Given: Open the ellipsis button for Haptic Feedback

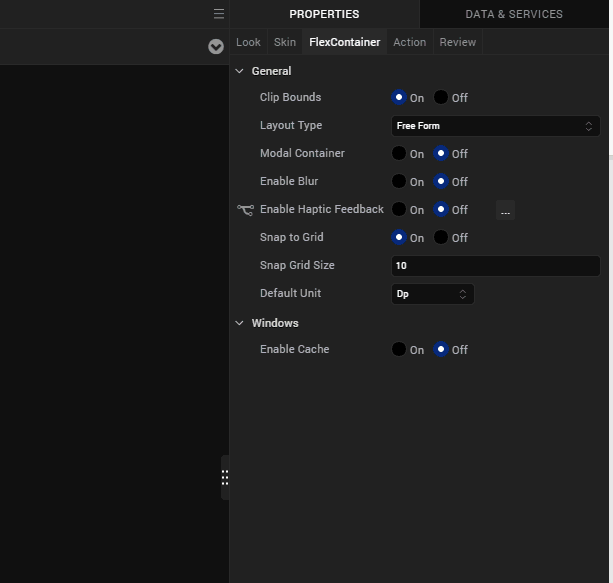Looking at the screenshot, I should 505,210.
